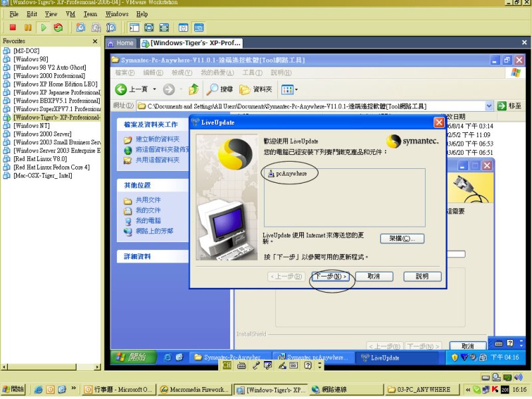Open Explorer's 我的最愛(A) menu
532x399 pixels.
(217, 72)
